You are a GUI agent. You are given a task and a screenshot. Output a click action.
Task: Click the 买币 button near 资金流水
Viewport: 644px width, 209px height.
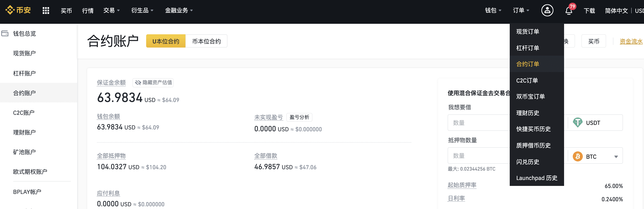point(594,41)
